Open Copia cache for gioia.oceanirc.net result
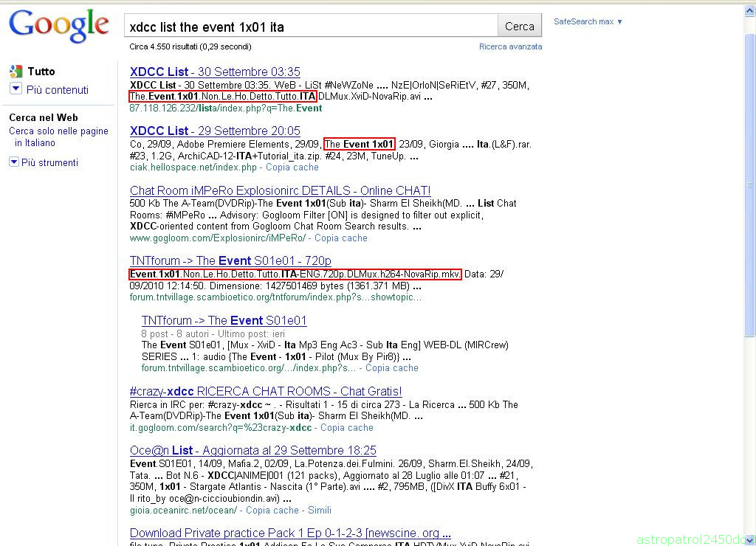 272,511
